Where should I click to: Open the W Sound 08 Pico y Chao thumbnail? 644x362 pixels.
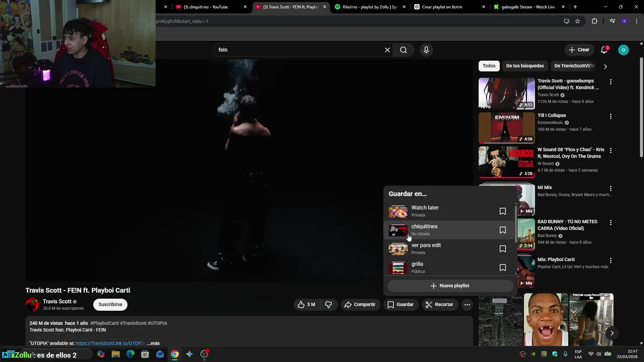coord(507,162)
